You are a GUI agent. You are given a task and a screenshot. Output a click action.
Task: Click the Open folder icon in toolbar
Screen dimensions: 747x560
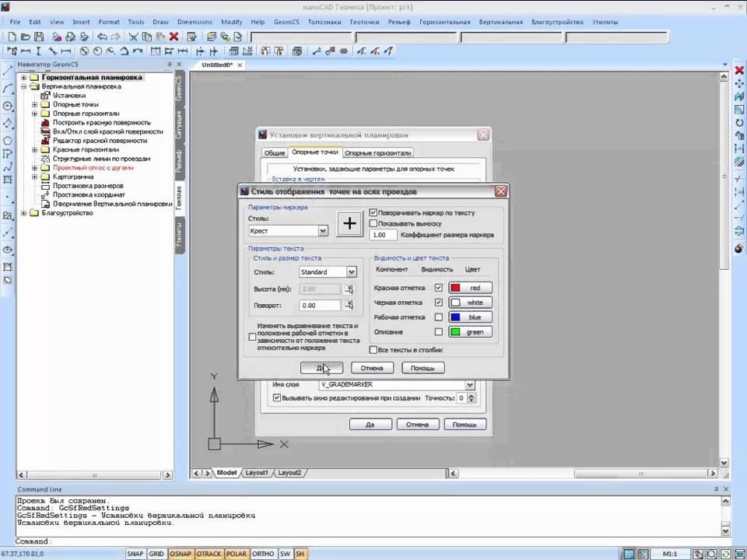click(25, 37)
